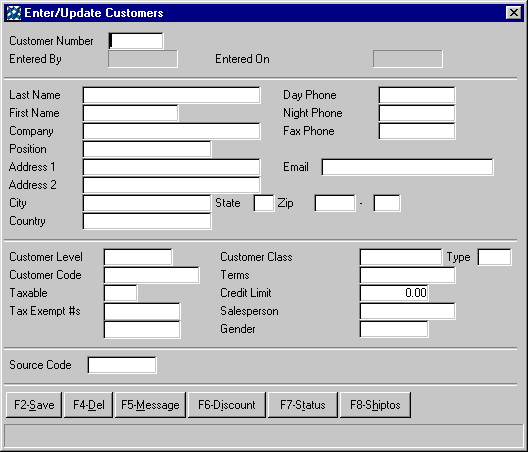Select the Day Phone field

tap(417, 95)
